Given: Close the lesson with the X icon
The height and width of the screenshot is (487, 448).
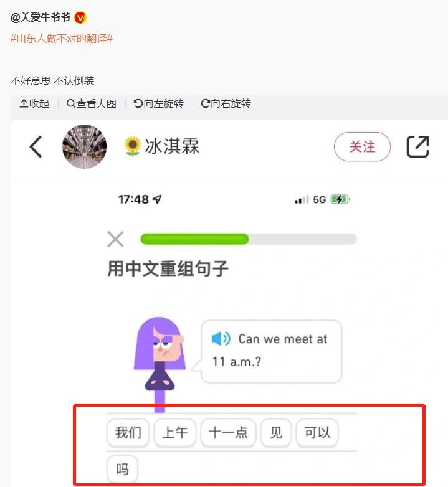Looking at the screenshot, I should pyautogui.click(x=115, y=239).
